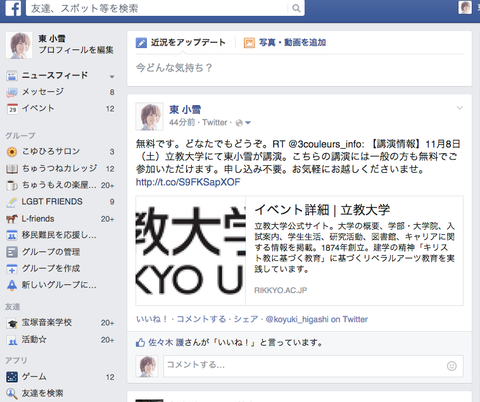Click 44分前 timestamp link
Image resolution: width=480 pixels, height=402 pixels.
(182, 123)
